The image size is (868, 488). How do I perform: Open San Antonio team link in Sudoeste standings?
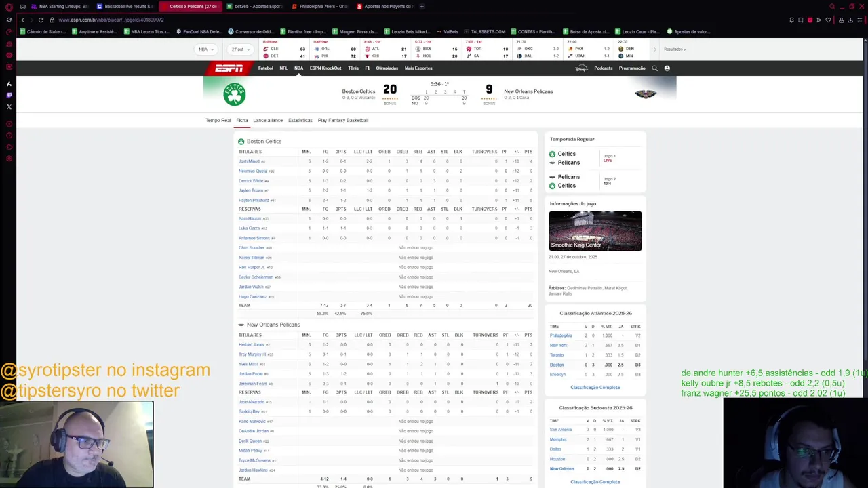(561, 430)
